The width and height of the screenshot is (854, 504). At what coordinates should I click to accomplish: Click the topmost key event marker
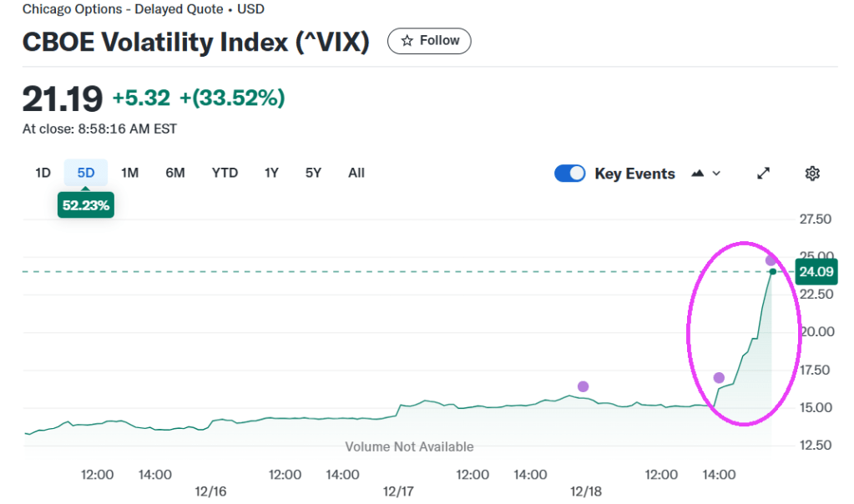(771, 260)
